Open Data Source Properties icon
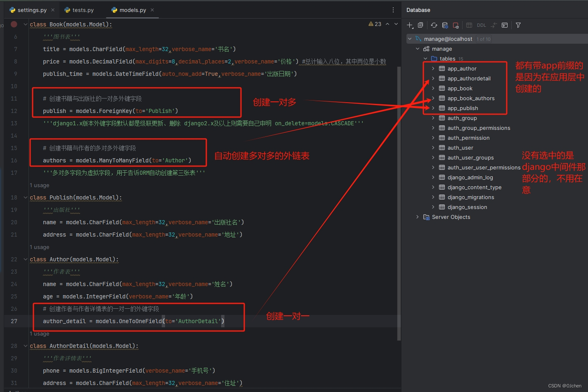The image size is (588, 392). coord(445,25)
